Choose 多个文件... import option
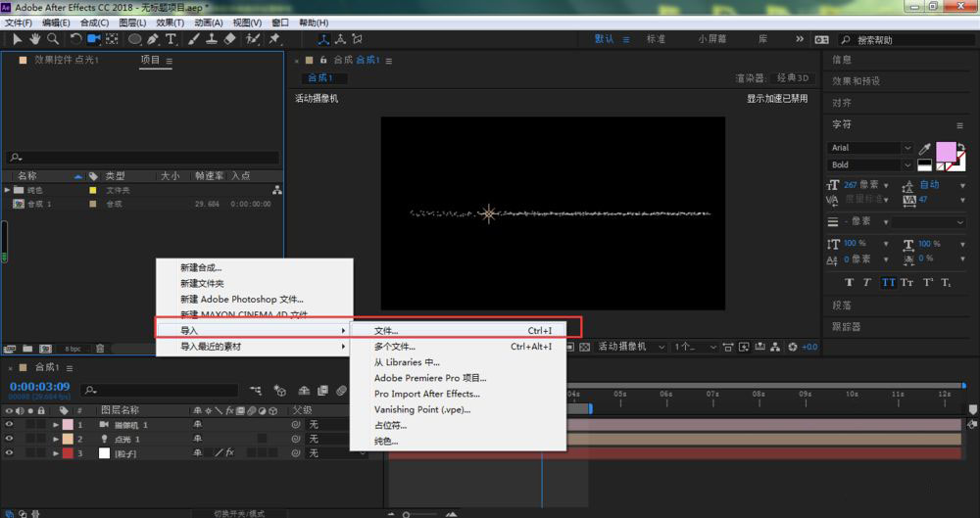980x518 pixels. point(458,347)
